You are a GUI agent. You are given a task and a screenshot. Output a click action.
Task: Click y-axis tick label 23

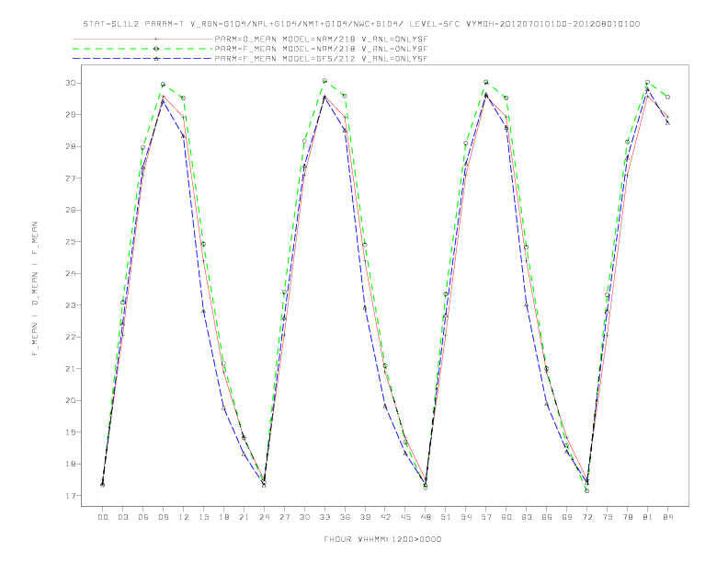70,305
